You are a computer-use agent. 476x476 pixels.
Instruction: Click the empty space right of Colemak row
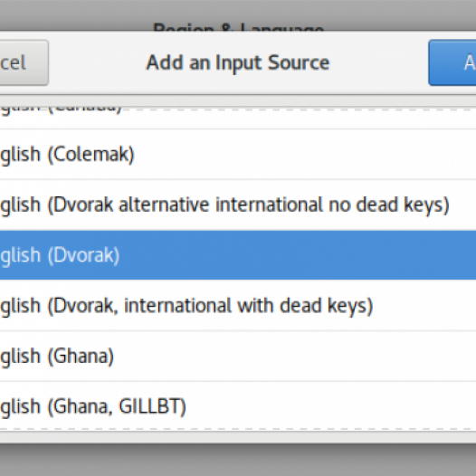click(303, 154)
